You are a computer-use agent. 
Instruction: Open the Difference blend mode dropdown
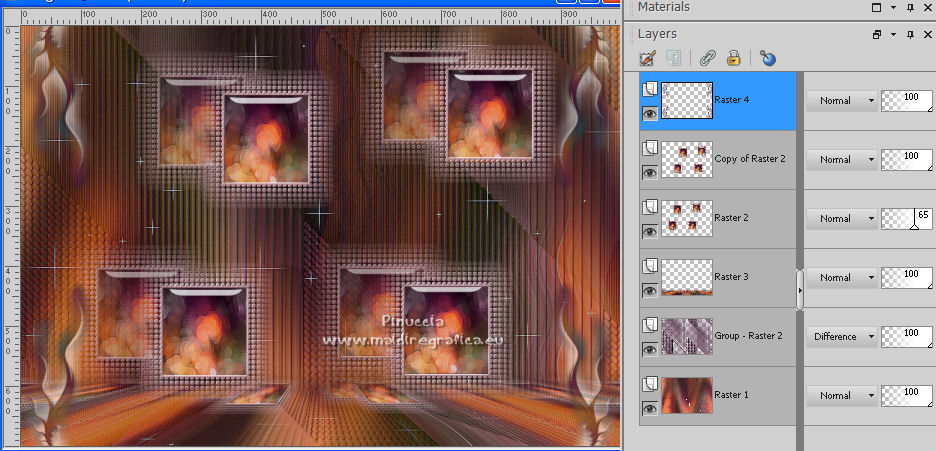[842, 336]
